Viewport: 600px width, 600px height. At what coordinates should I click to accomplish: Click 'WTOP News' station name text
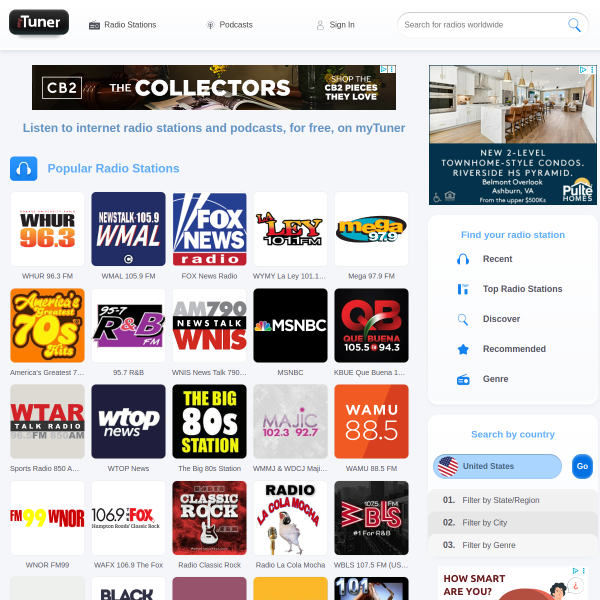point(129,469)
